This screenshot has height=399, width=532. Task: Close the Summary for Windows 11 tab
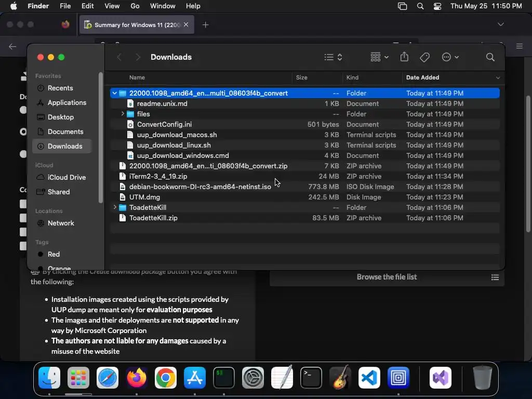(186, 24)
